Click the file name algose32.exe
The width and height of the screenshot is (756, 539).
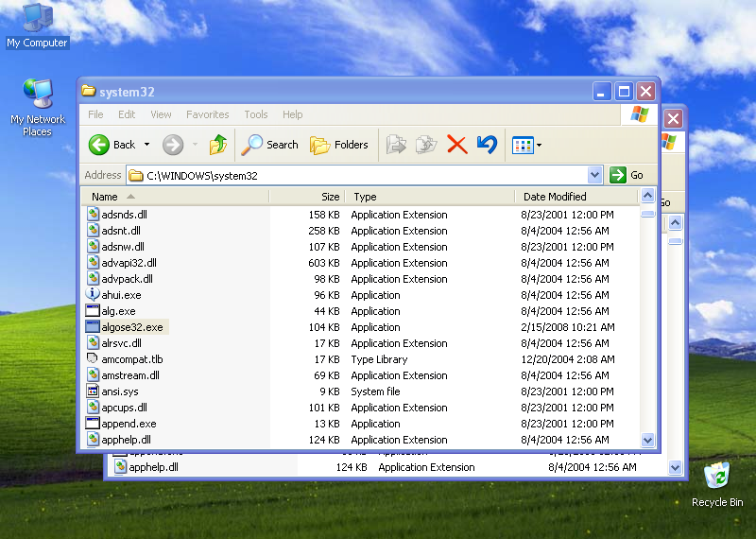[x=132, y=327]
